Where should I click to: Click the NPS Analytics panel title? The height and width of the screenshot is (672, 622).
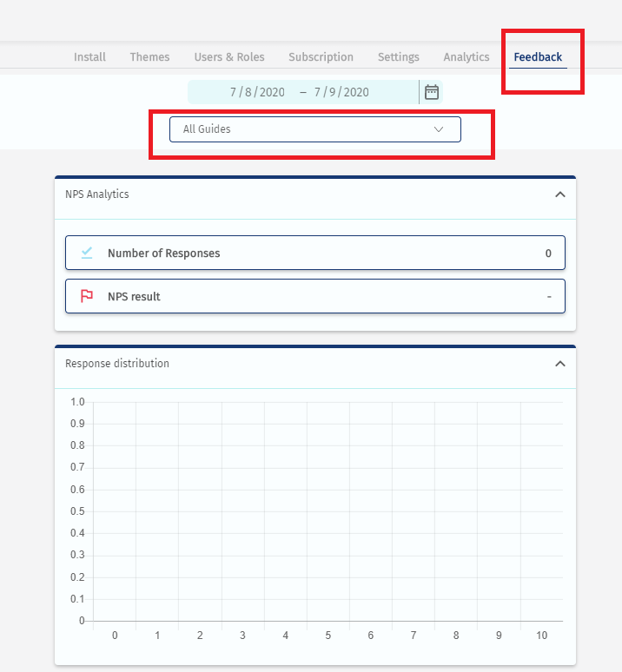[x=97, y=194]
